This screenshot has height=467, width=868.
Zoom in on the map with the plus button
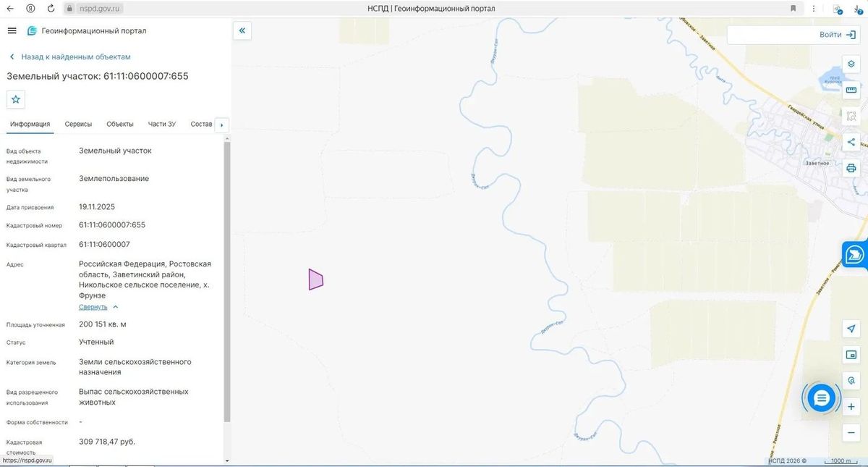851,407
